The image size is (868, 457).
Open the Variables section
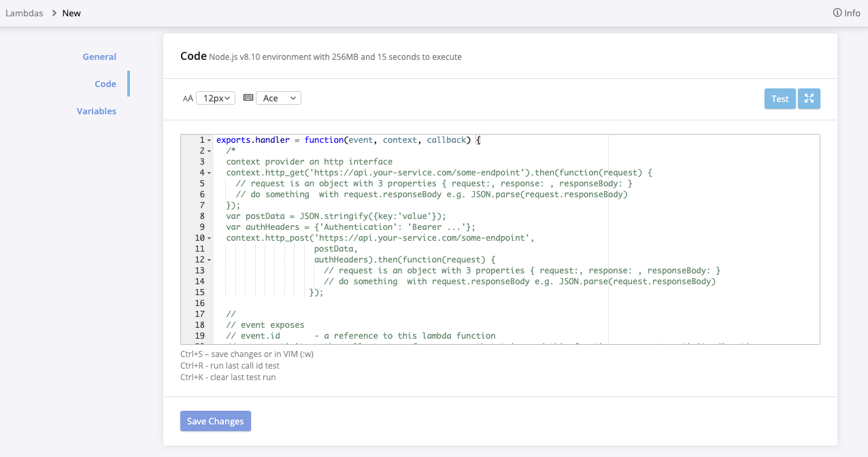[x=97, y=111]
